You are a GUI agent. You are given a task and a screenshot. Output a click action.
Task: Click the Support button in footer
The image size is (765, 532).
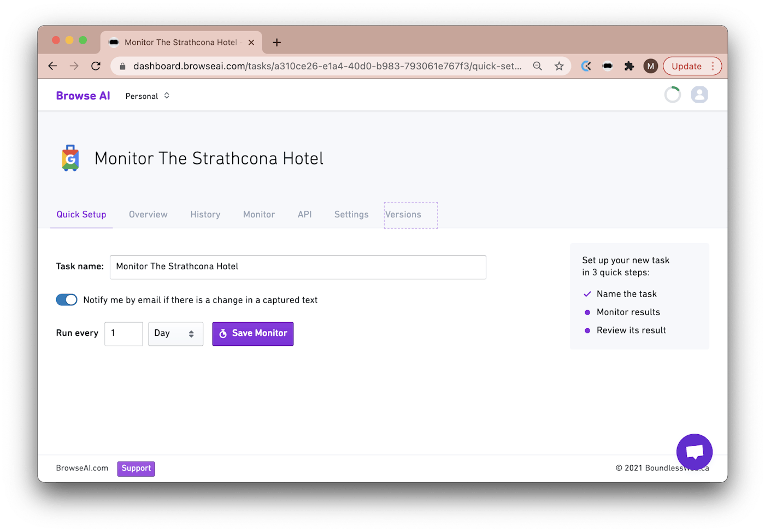[136, 469]
